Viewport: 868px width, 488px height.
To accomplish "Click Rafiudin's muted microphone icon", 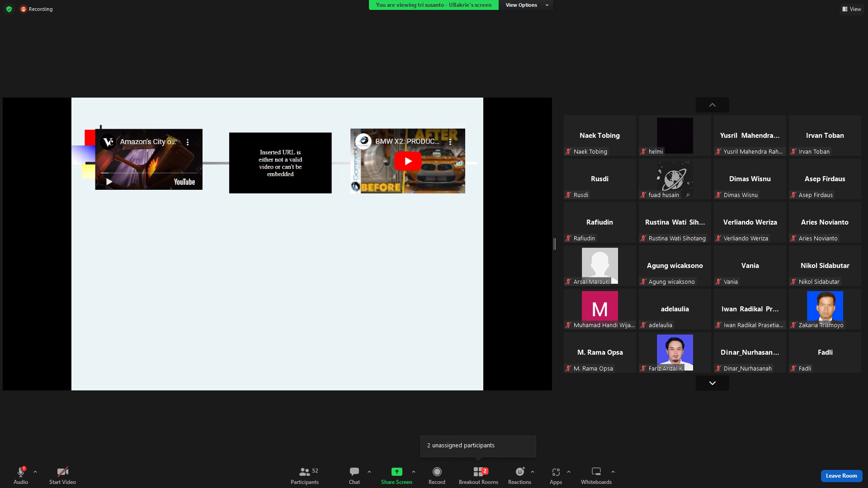I will tap(568, 238).
